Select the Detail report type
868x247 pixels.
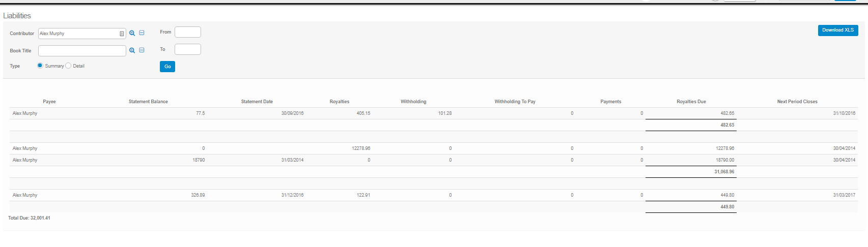(69, 66)
